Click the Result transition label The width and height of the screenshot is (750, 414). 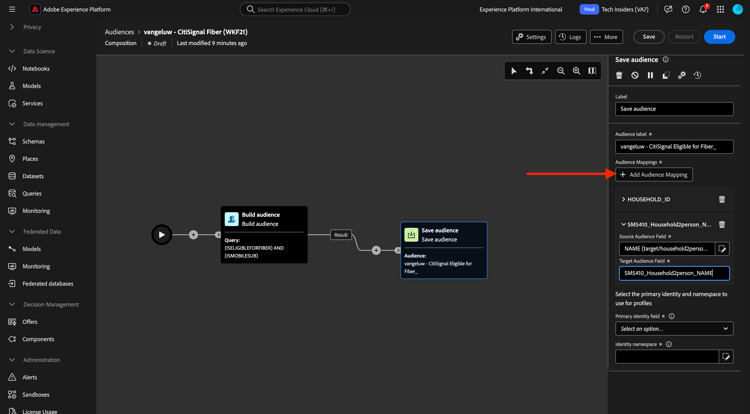tap(341, 235)
